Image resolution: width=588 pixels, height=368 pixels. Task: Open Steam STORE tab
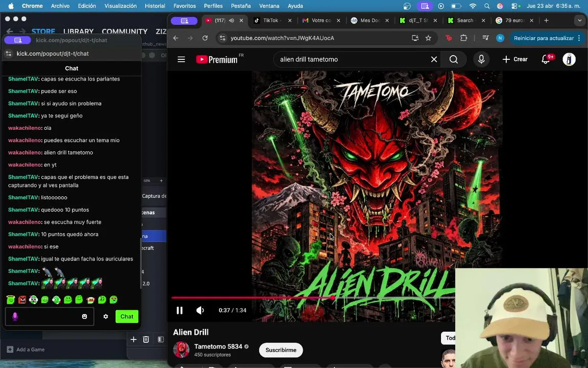point(43,32)
